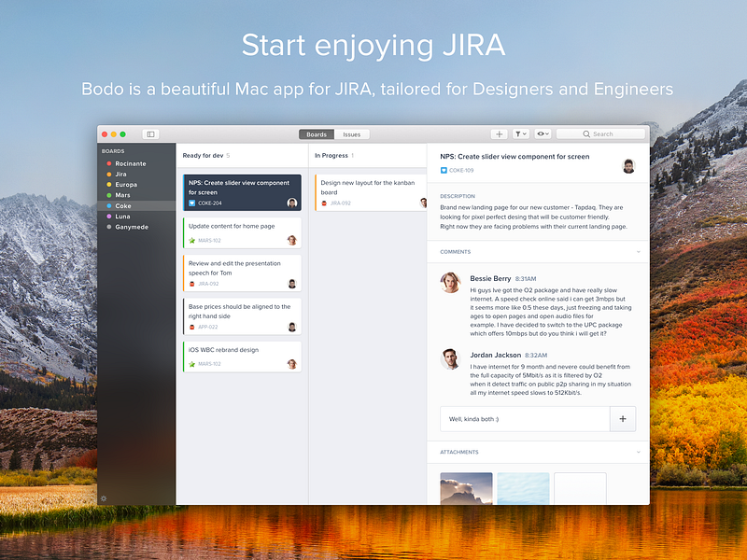Click the issue type icon beside COKE-109

coord(444,170)
